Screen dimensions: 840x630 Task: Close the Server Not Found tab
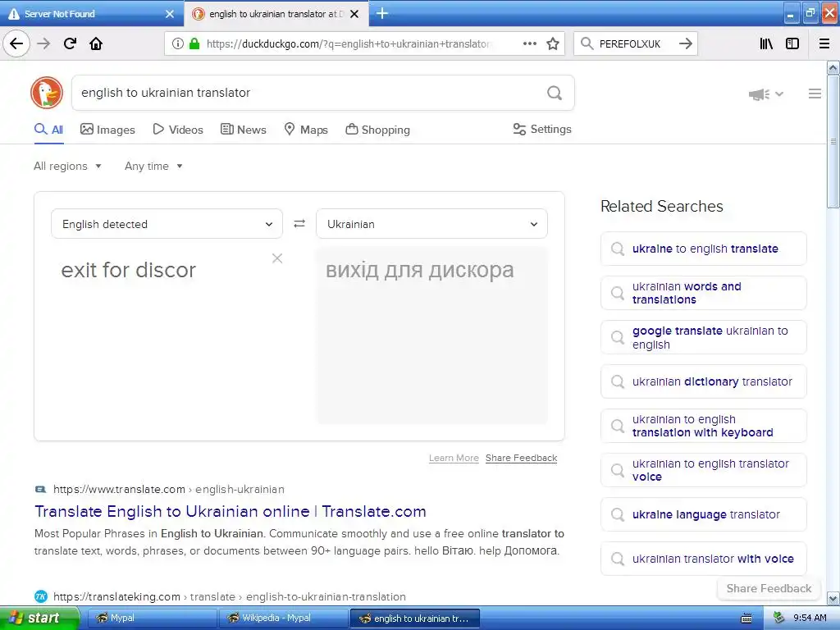point(169,14)
